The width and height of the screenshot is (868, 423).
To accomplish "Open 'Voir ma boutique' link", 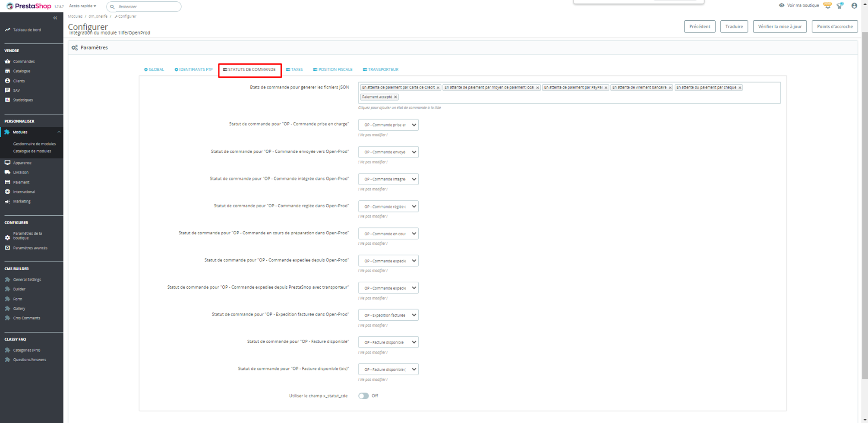I will click(x=799, y=6).
